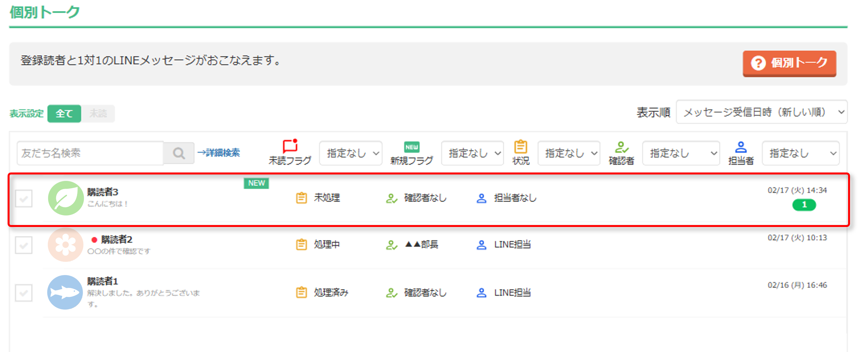
Task: Click the confirmer (確認者) filter icon
Action: 621,147
